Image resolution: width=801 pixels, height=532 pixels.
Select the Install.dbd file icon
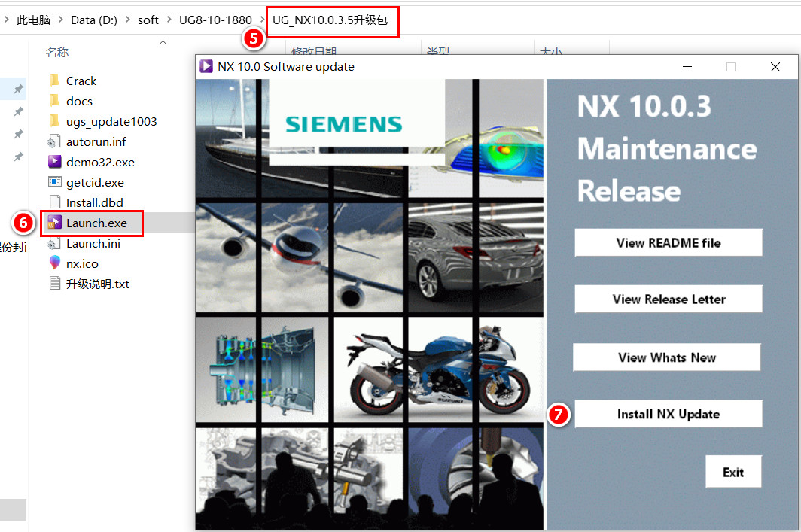click(54, 202)
